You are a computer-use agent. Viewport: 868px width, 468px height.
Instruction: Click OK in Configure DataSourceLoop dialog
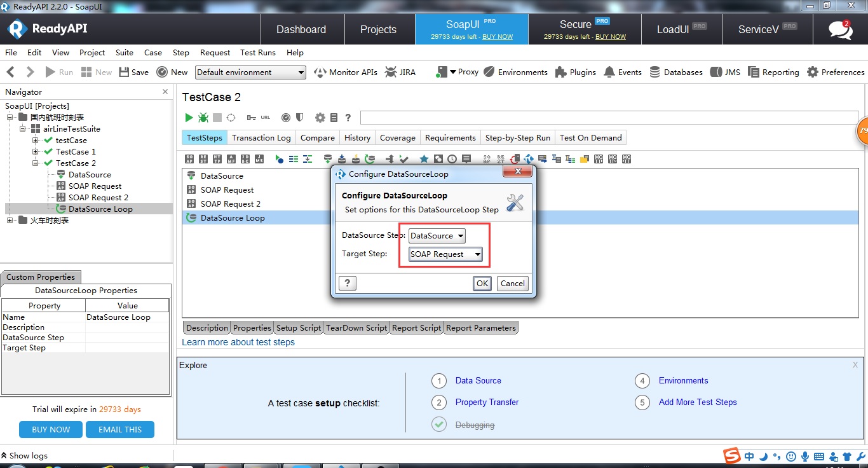coord(482,284)
